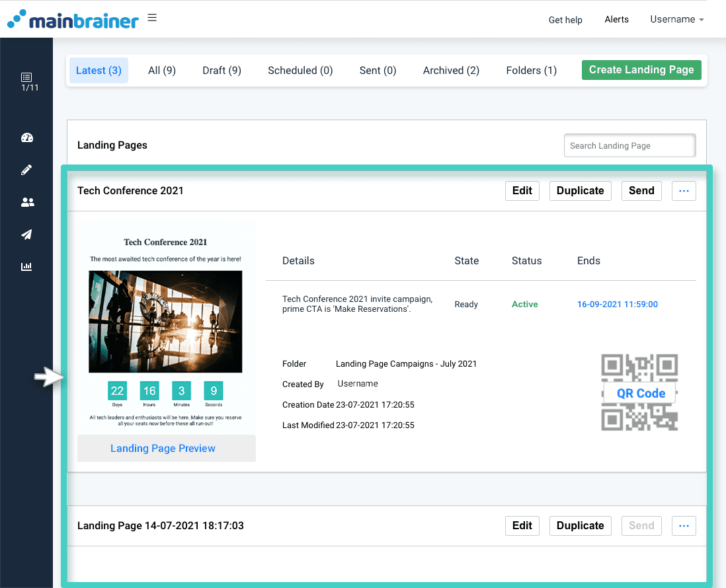Click the Search Landing Page field
The image size is (726, 588).
coord(629,145)
